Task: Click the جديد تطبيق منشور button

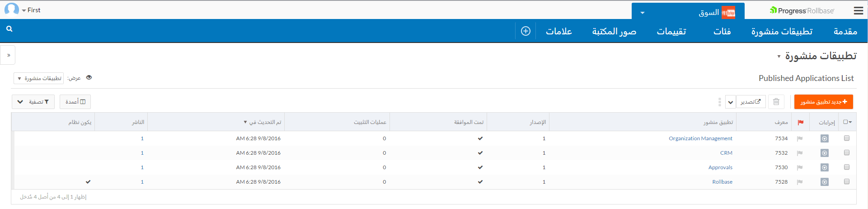Action: (823, 102)
